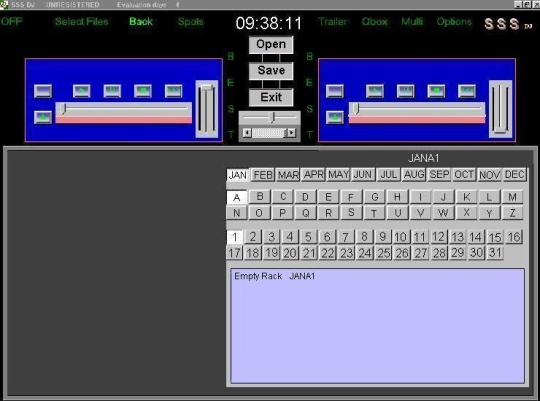Screen dimensions: 540x401
Task: Click right deck vertical volume fader
Action: click(x=500, y=109)
